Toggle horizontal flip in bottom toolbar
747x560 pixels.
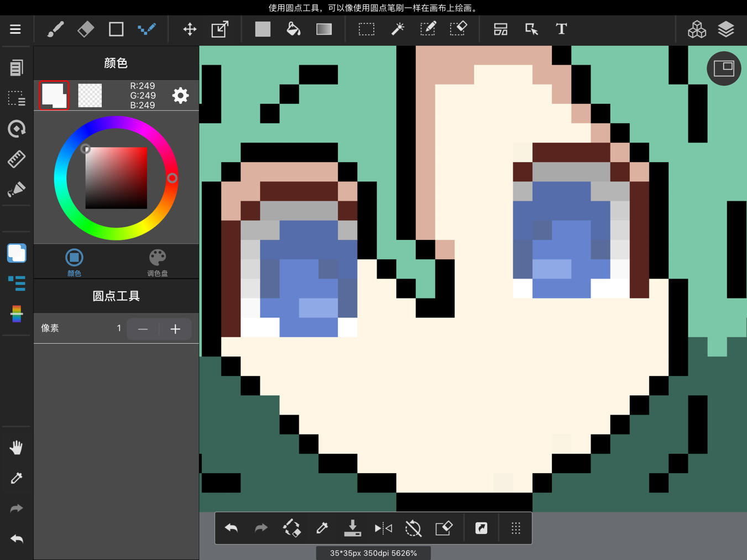(383, 528)
